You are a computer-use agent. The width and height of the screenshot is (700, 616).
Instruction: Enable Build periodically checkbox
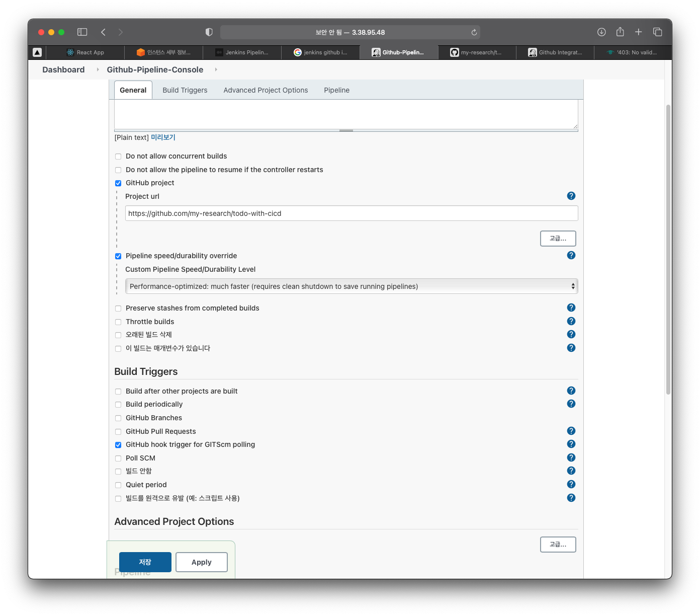(x=118, y=405)
